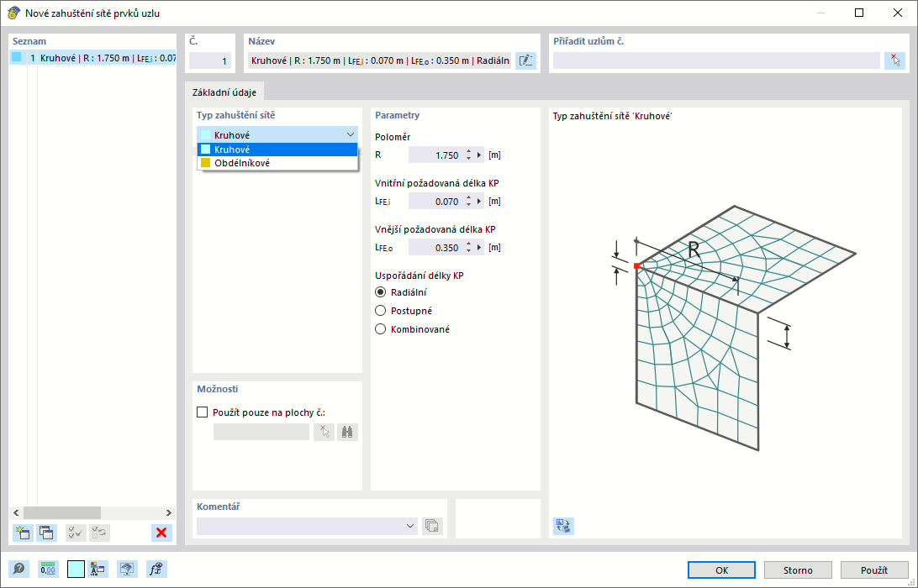Click the spinner arrows of LFE,i field
918x588 pixels.
[x=468, y=202]
